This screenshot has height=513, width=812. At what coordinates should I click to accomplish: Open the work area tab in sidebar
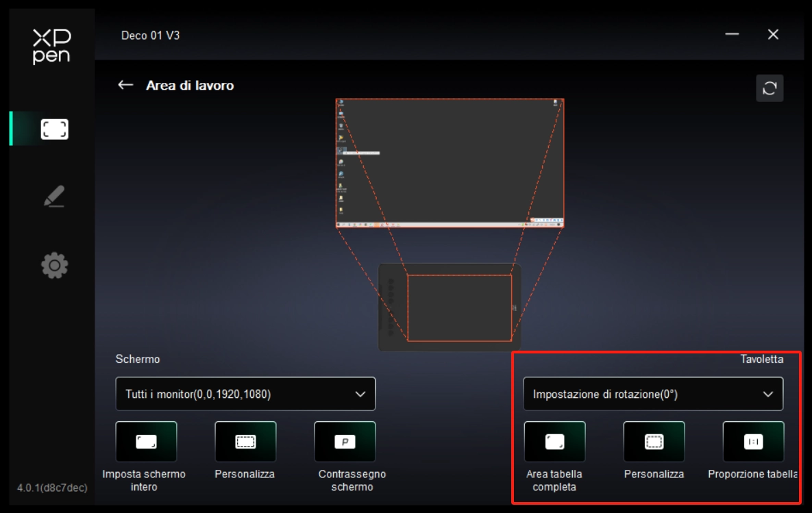click(54, 129)
